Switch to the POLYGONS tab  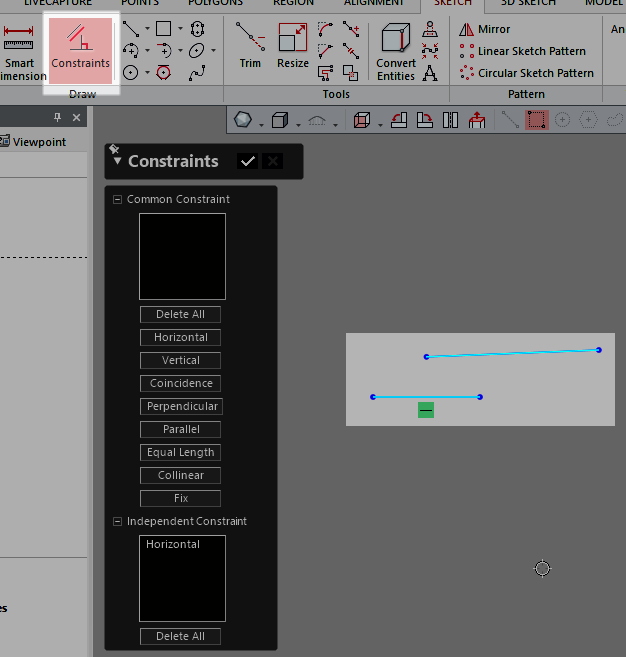215,3
